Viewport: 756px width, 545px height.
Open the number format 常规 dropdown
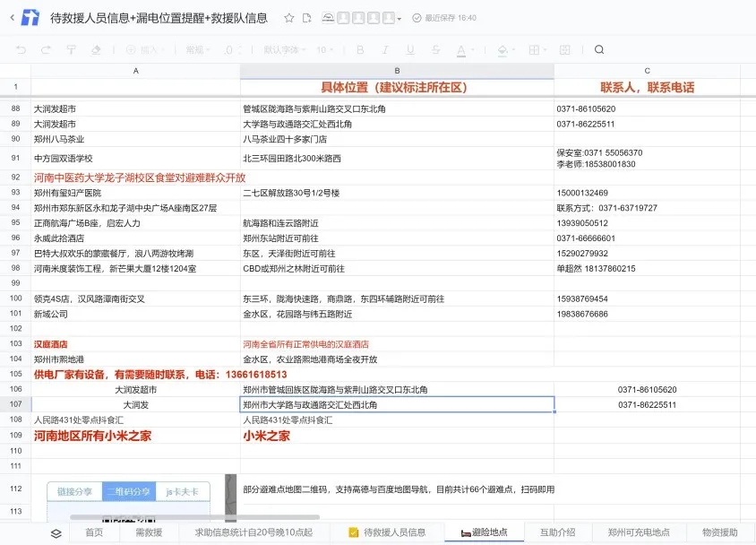click(x=198, y=49)
